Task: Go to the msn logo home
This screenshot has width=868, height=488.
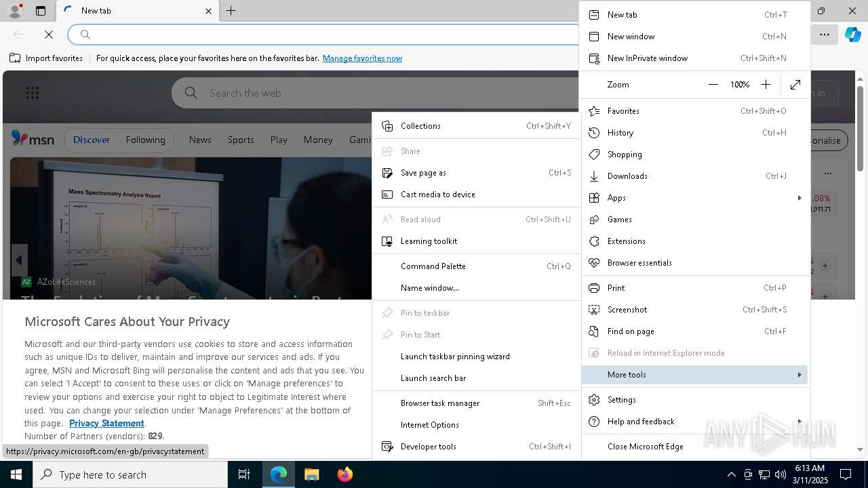Action: pyautogui.click(x=33, y=139)
